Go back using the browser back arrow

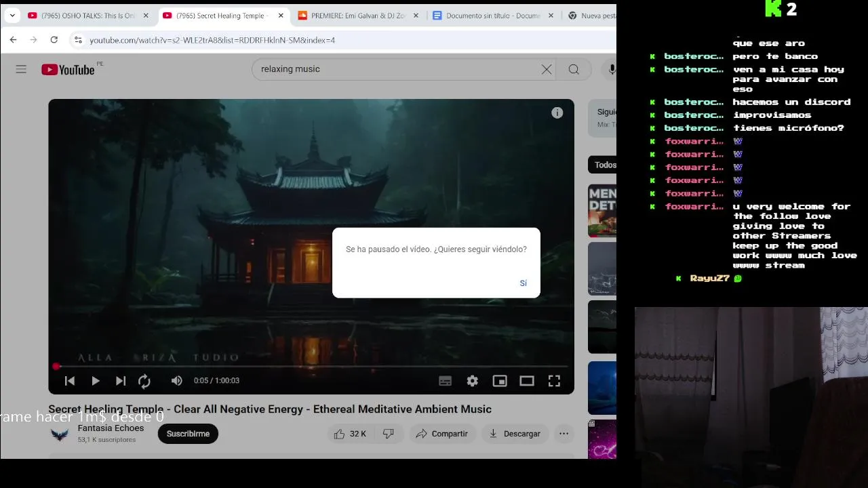pyautogui.click(x=13, y=40)
